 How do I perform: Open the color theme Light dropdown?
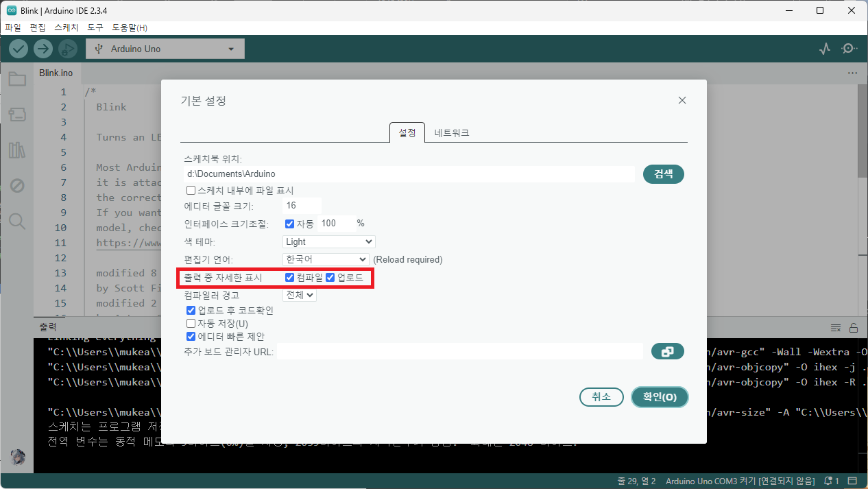pos(329,241)
